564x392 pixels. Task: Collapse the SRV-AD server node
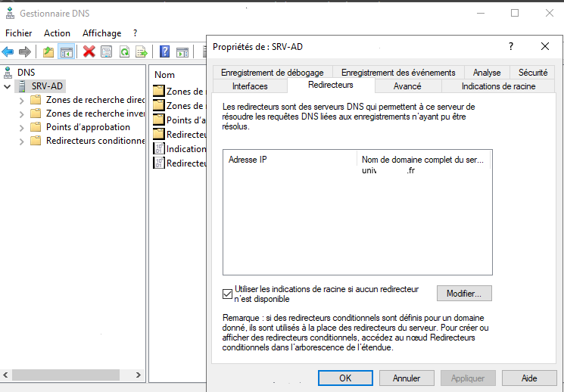(x=8, y=86)
